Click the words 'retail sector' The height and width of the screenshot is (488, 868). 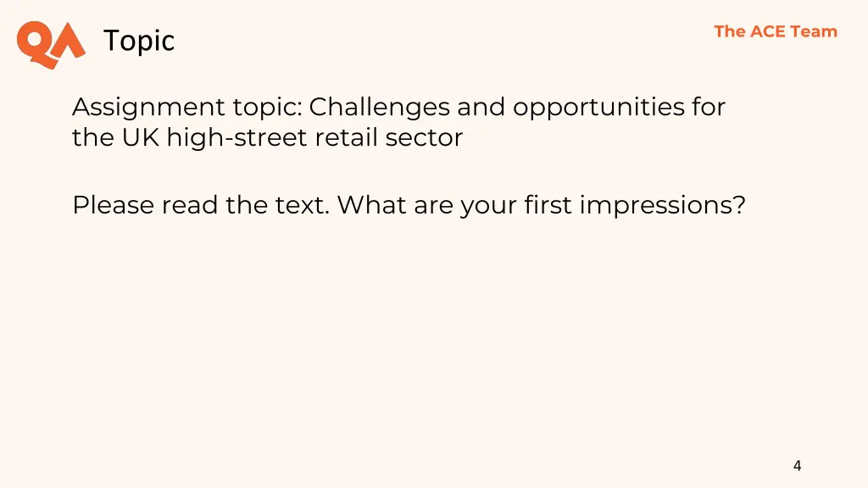[388, 137]
